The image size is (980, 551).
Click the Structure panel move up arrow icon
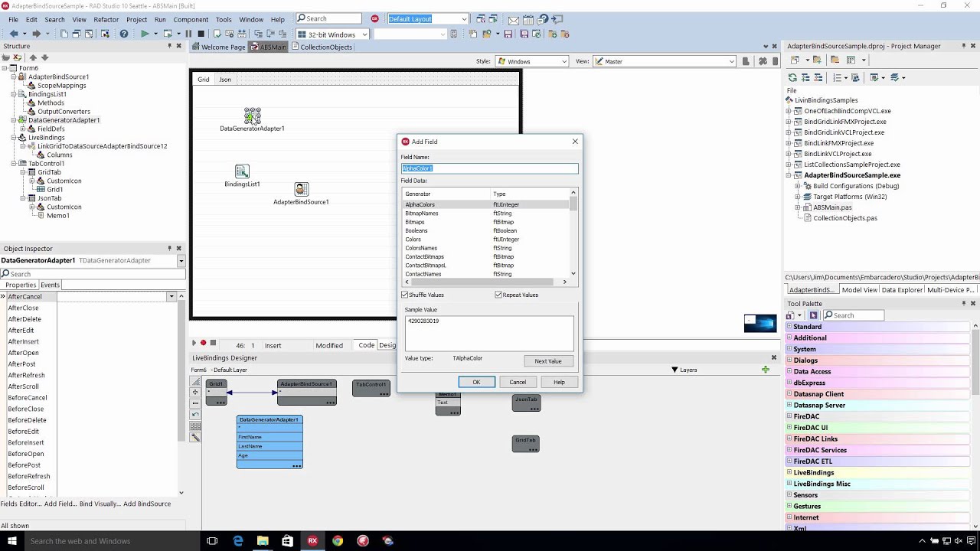pyautogui.click(x=33, y=57)
